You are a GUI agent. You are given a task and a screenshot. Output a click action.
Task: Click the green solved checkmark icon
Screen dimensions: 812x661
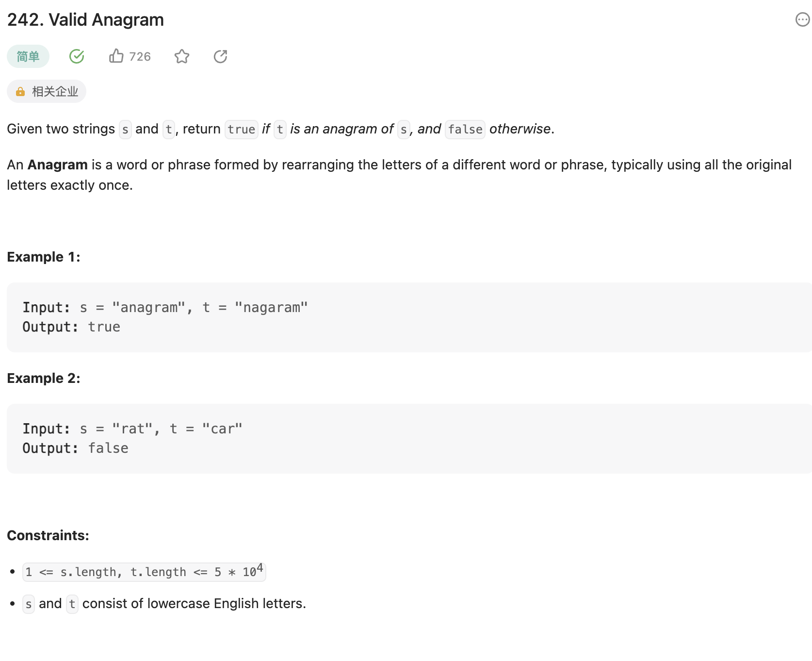77,56
